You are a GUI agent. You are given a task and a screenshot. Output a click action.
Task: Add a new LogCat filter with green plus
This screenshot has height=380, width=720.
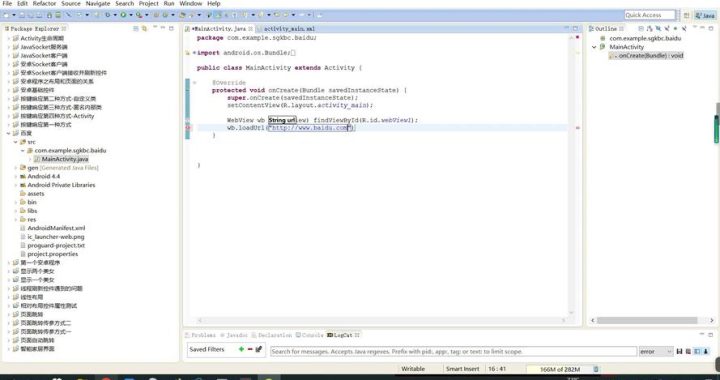click(x=241, y=349)
